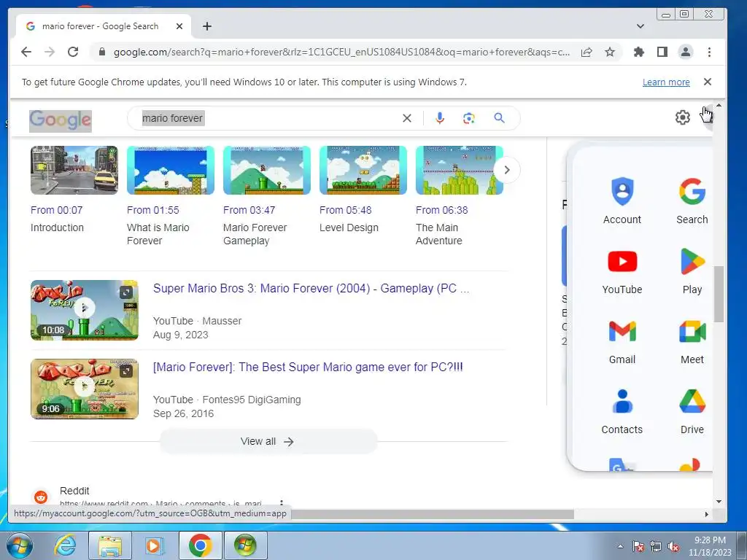
Task: Open Search from the Google apps panel
Action: pyautogui.click(x=692, y=201)
